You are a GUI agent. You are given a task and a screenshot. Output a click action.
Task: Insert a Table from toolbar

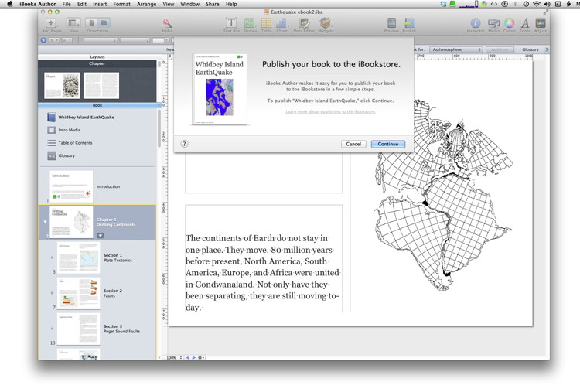(266, 26)
